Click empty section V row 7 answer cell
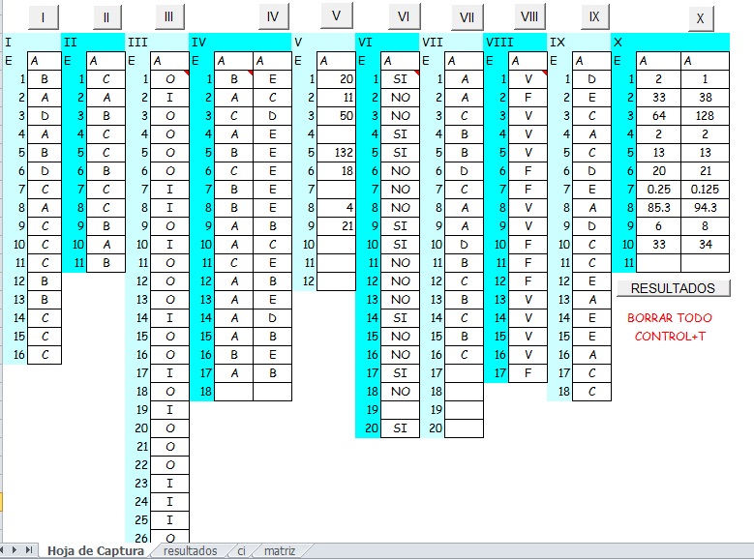The height and width of the screenshot is (560, 754). pyautogui.click(x=336, y=190)
